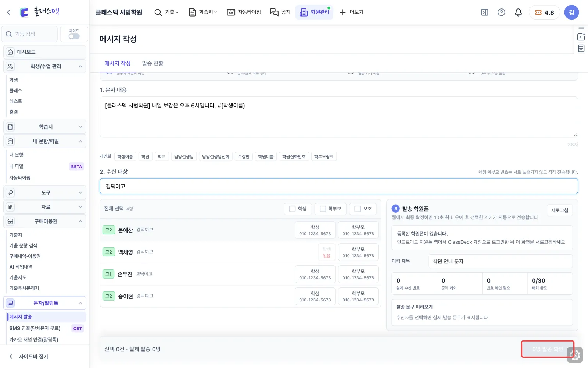Click the search magnifier in 기능 검색

pos(9,34)
